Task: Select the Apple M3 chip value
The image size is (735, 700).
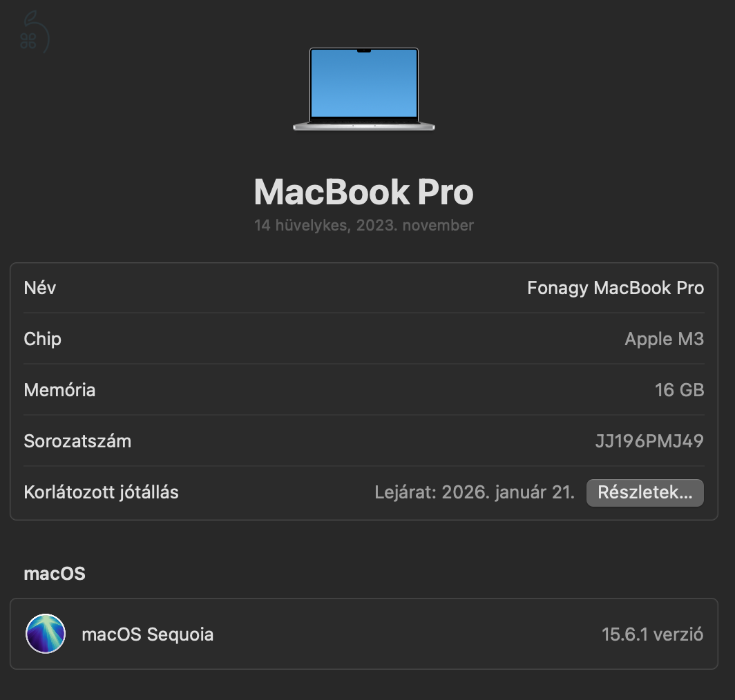Action: (665, 339)
